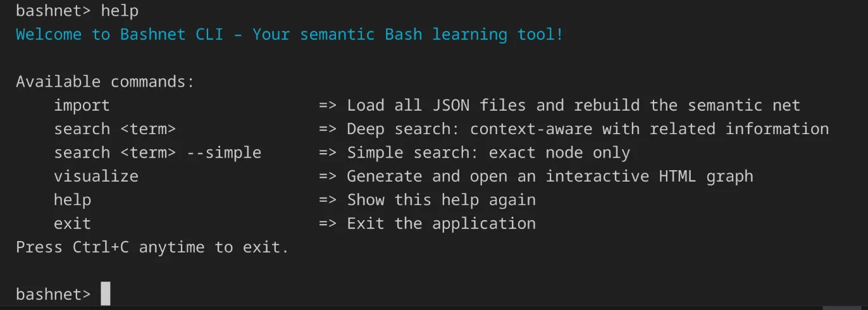Viewport: 868px width, 310px height.
Task: Click the 'visualize' command in help list
Action: [96, 176]
